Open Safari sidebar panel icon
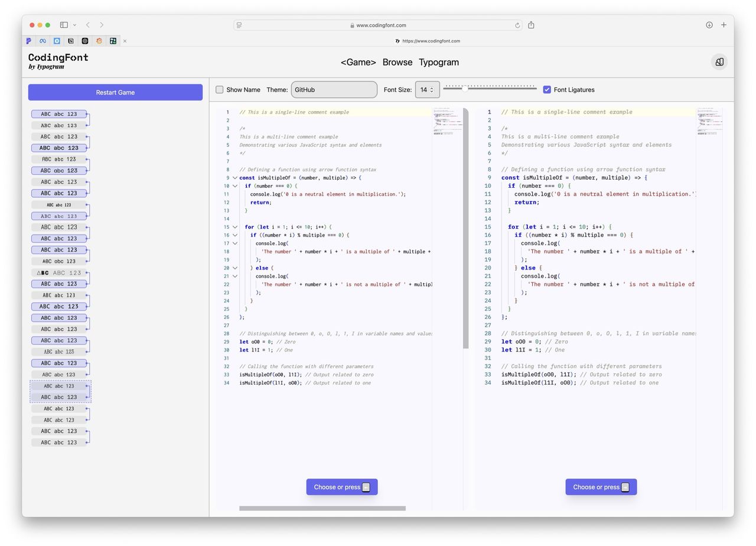 coord(64,25)
